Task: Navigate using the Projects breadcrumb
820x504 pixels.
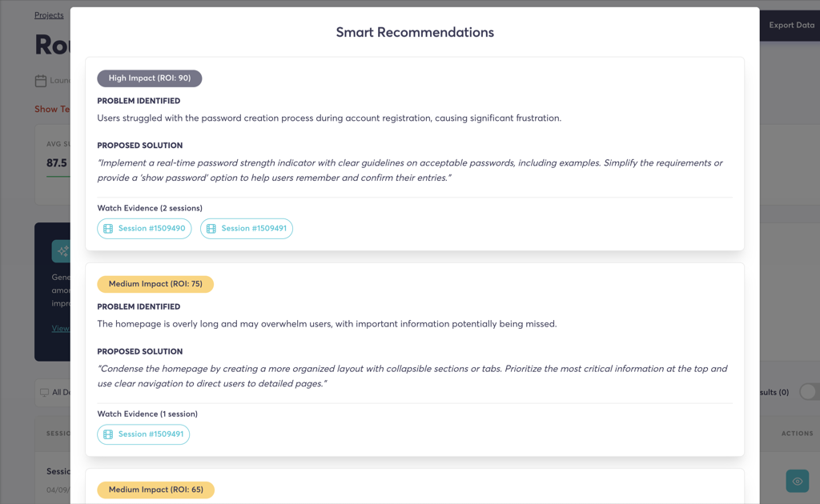Action: coord(50,14)
